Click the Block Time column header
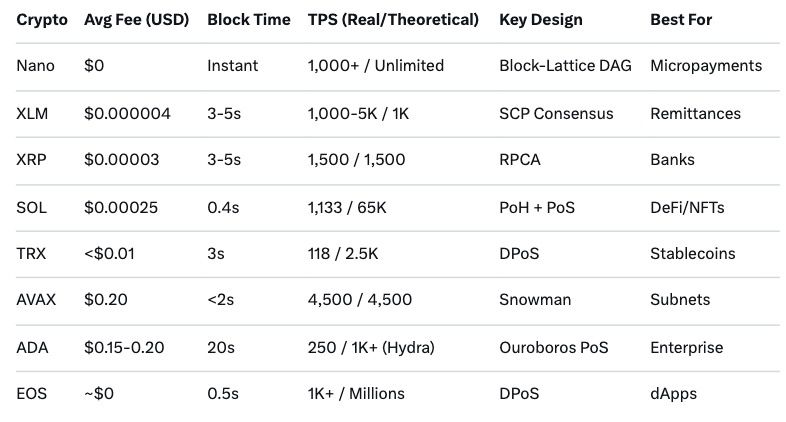Screen dimensions: 786x422 coord(249,20)
